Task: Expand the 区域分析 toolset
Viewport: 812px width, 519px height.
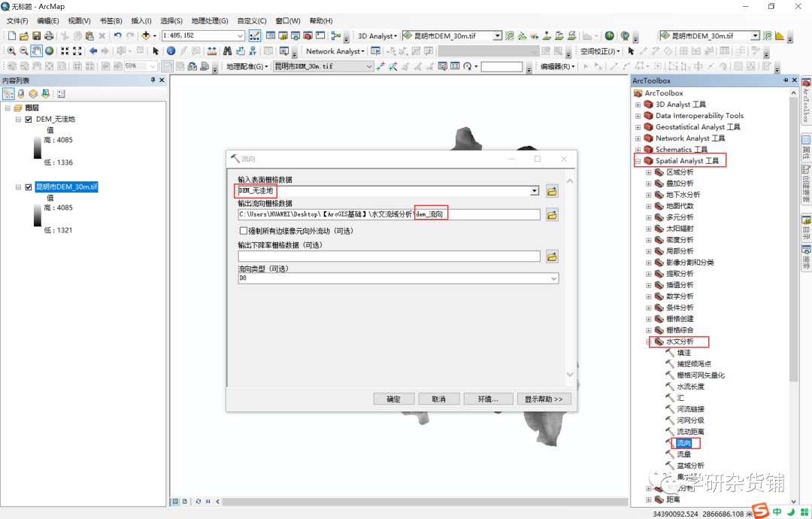Action: pyautogui.click(x=648, y=172)
